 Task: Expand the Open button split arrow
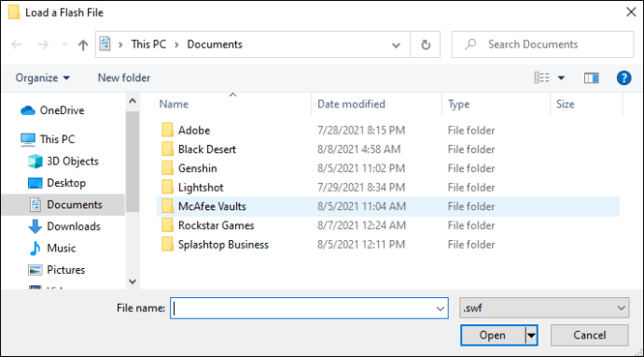pos(531,336)
